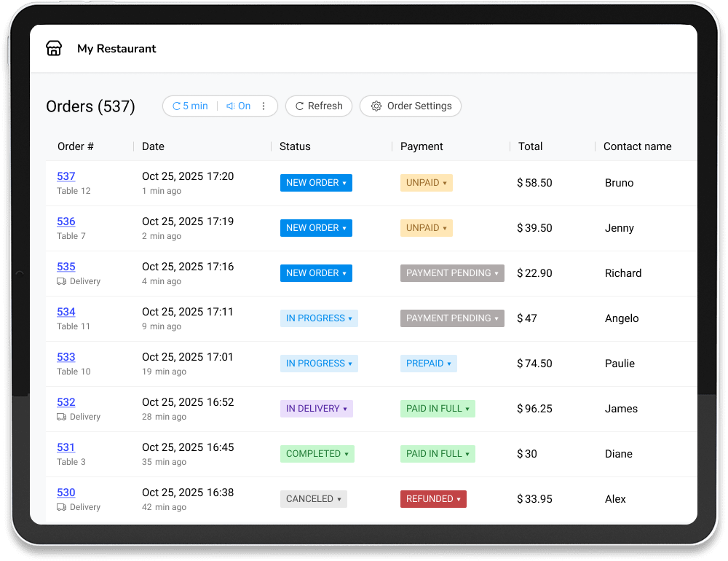Click the 5 min auto-refresh interval
Viewport: 728px width, 561px height.
(190, 106)
